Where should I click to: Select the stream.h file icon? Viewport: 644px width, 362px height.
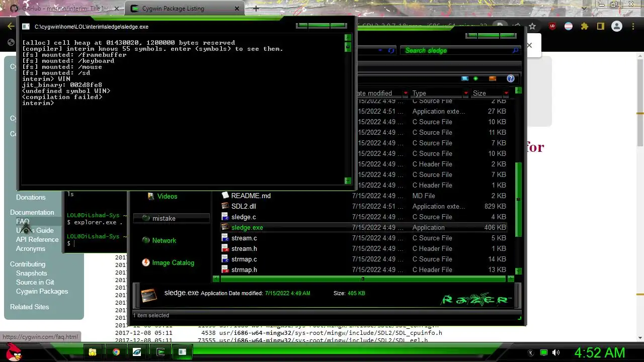225,248
